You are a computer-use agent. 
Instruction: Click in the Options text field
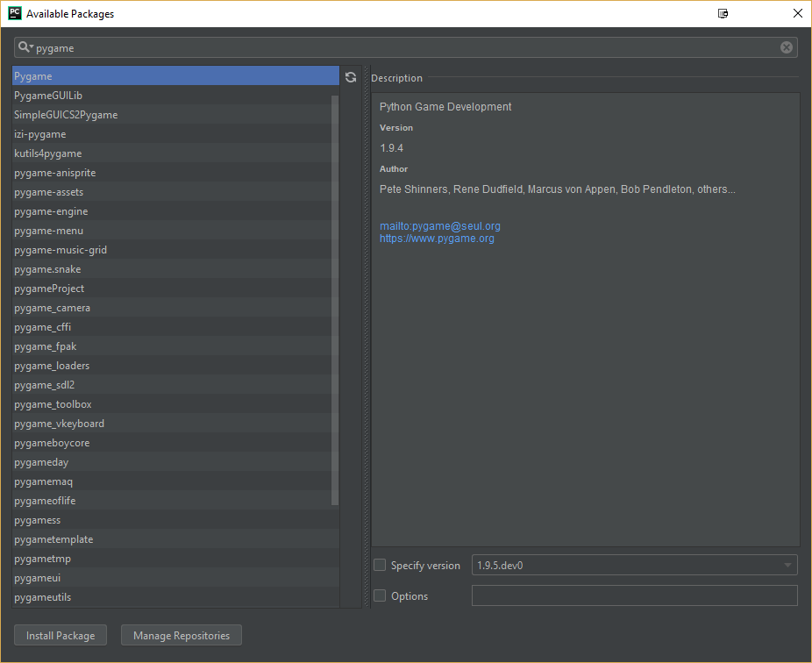point(634,596)
